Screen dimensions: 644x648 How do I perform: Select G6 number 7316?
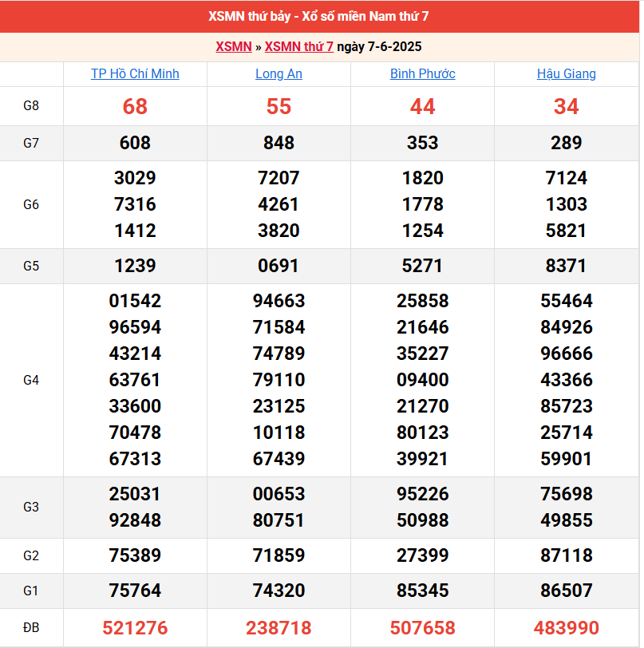click(x=135, y=204)
